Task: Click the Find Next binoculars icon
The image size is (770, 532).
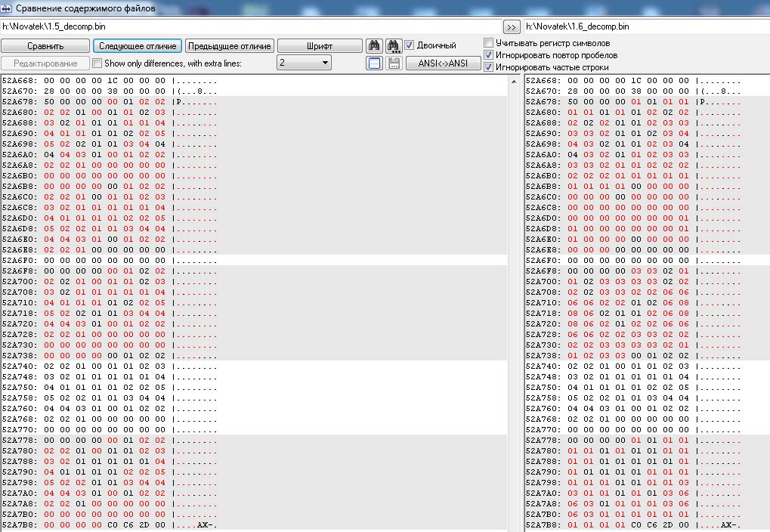Action: [393, 46]
